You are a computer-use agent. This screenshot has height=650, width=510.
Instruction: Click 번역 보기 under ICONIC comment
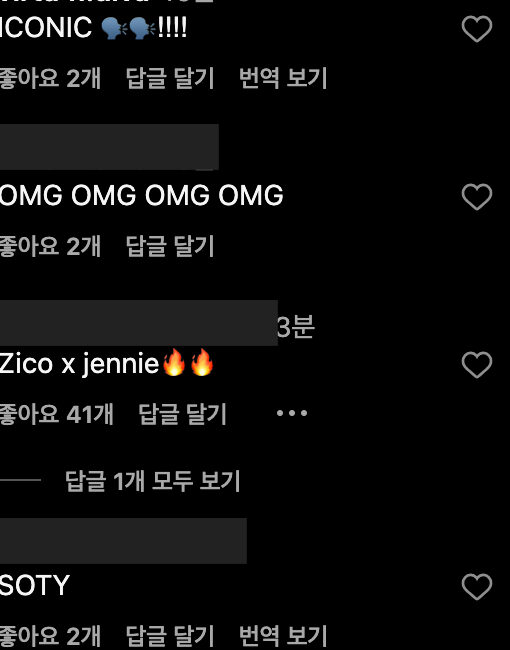pos(283,78)
